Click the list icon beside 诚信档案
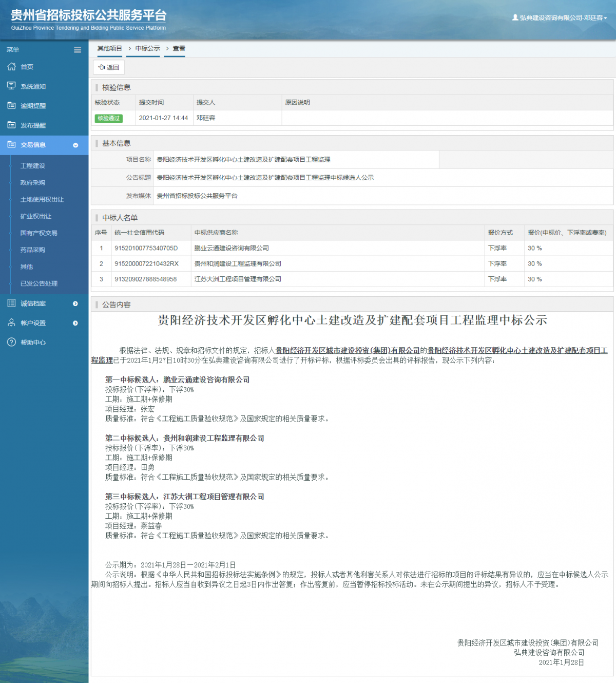 coord(11,303)
